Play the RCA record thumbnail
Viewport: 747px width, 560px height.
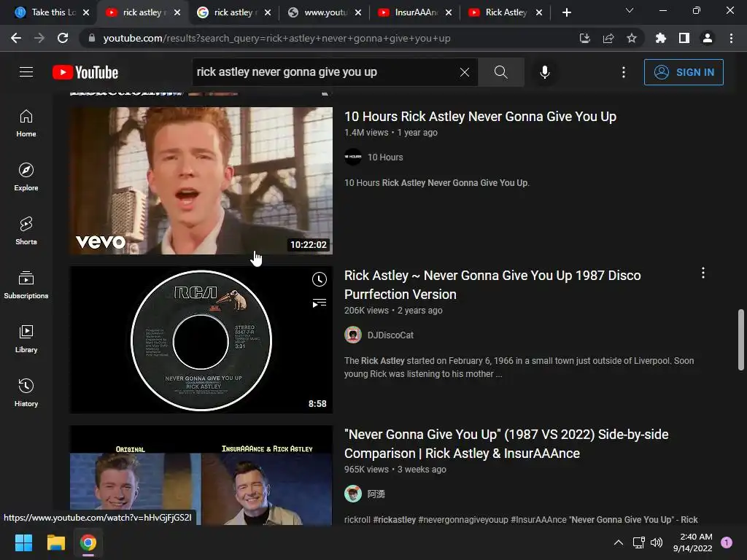201,340
